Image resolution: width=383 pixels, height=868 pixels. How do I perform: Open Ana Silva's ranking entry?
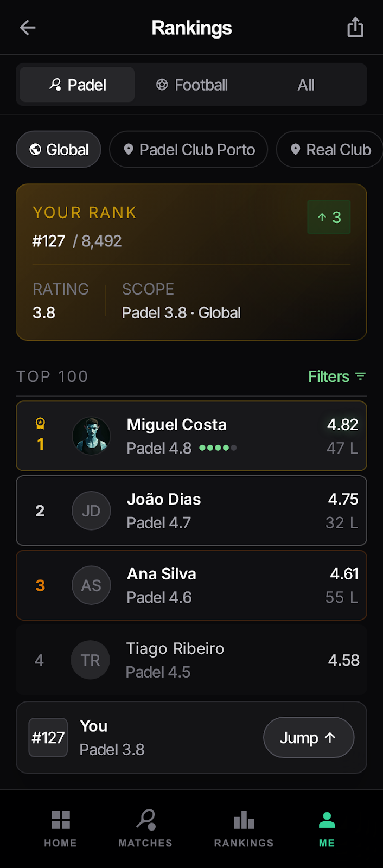[191, 585]
